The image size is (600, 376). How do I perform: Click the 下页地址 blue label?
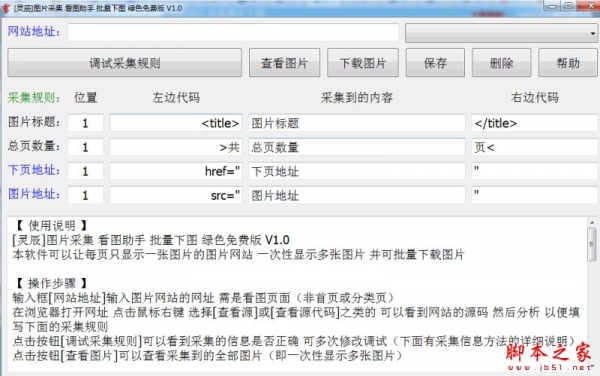(x=34, y=170)
